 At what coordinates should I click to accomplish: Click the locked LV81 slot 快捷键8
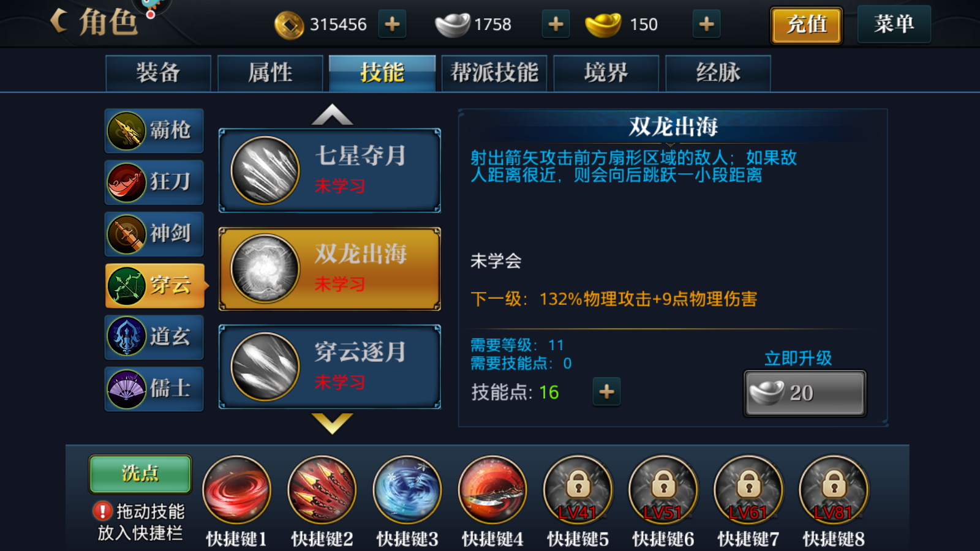pyautogui.click(x=834, y=490)
